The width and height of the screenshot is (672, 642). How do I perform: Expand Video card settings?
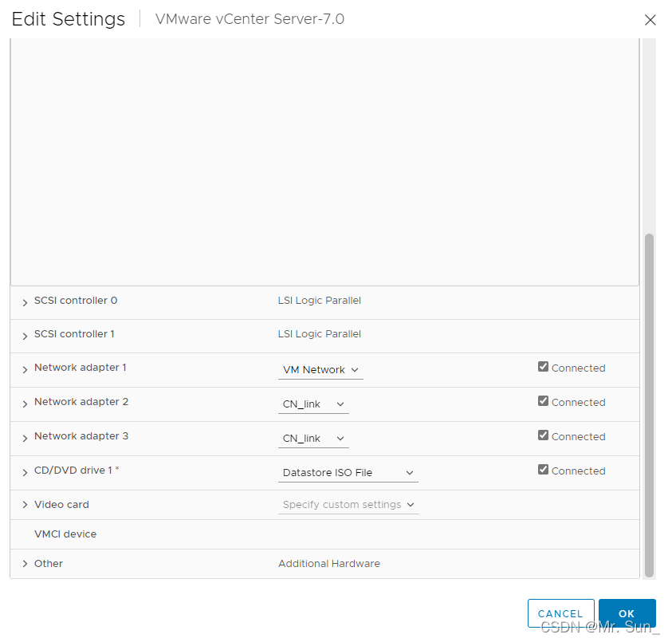(25, 505)
